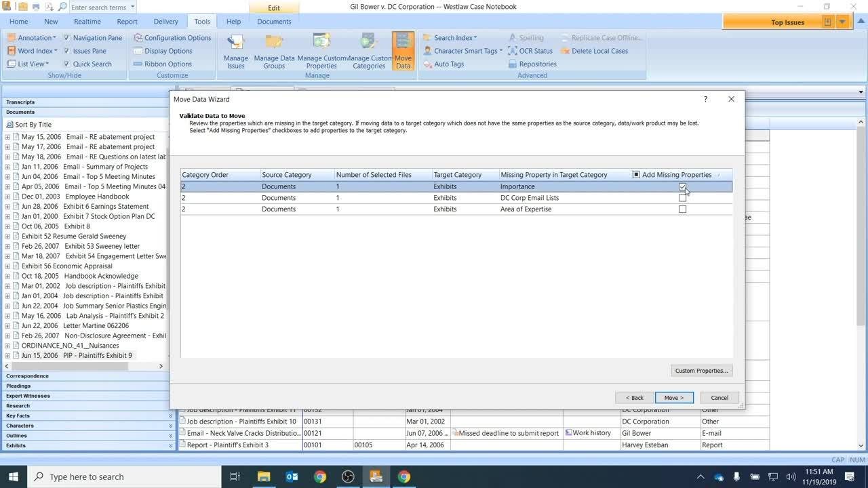Click the Move > button
Image resolution: width=868 pixels, height=488 pixels.
[673, 398]
